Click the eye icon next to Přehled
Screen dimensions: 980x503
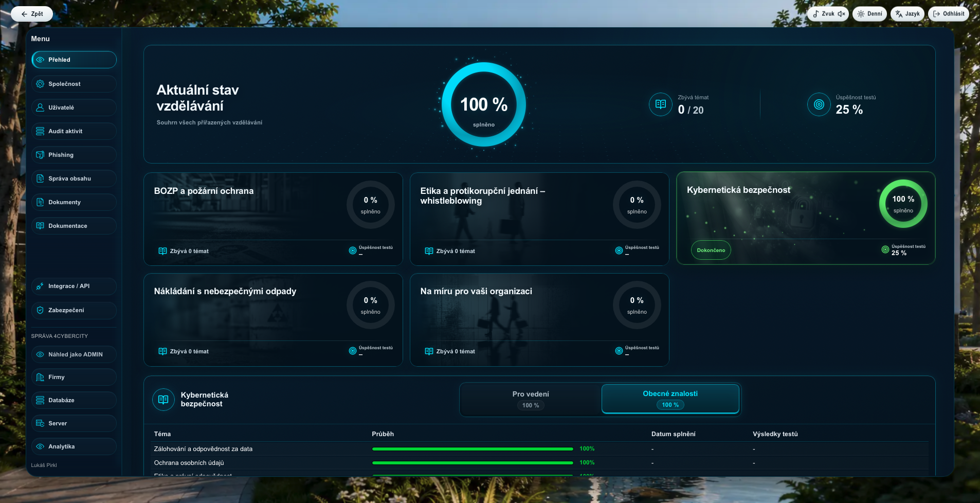(40, 60)
